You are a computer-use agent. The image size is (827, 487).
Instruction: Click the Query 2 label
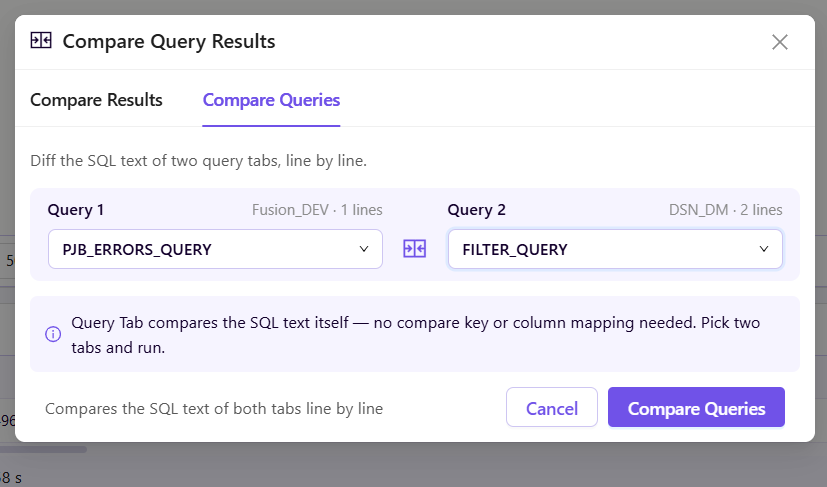click(476, 210)
